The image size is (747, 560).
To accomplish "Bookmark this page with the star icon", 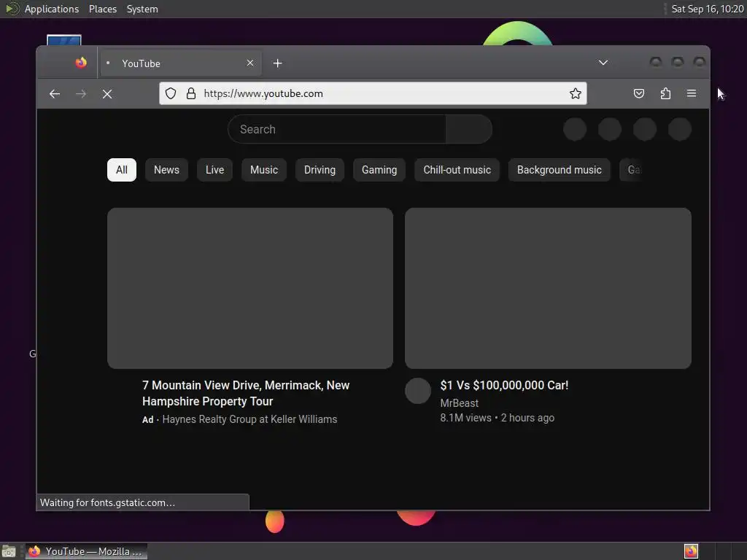I will coord(576,93).
